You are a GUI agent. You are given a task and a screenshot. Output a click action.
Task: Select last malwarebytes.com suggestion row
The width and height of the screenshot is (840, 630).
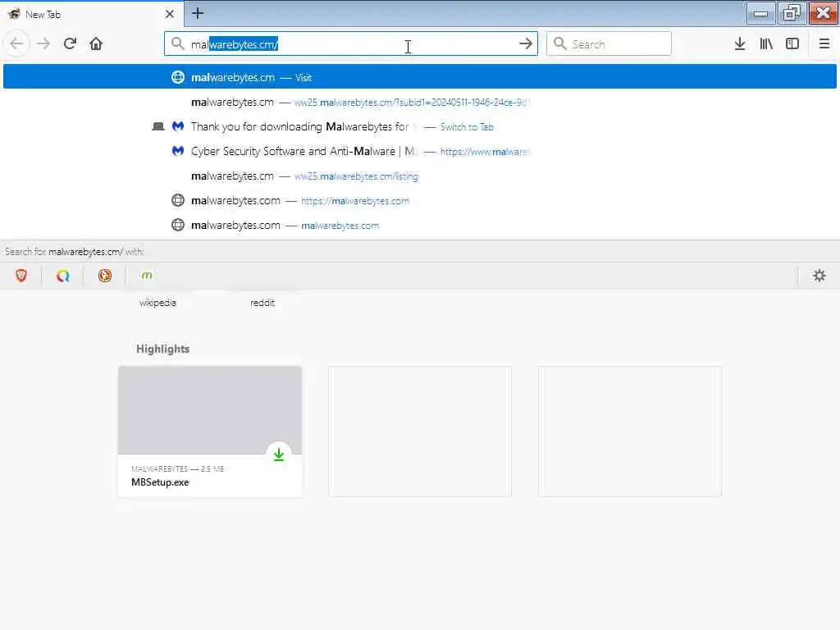click(x=419, y=225)
